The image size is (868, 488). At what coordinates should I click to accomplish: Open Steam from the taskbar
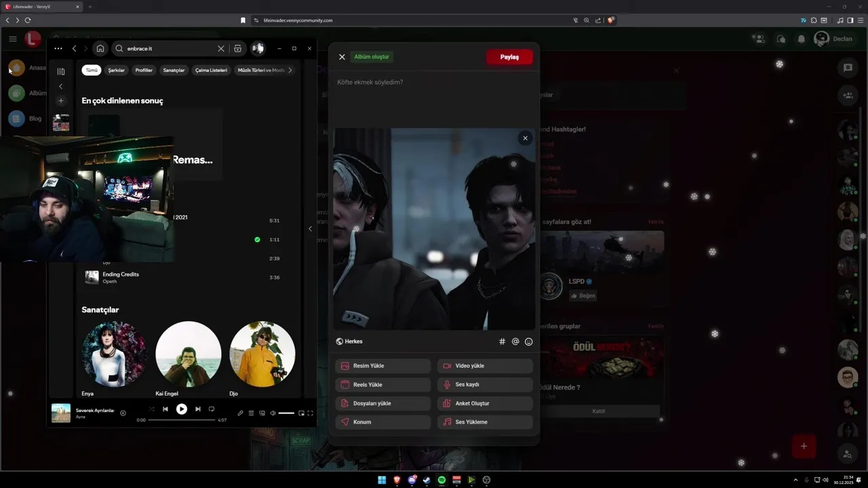point(427,480)
